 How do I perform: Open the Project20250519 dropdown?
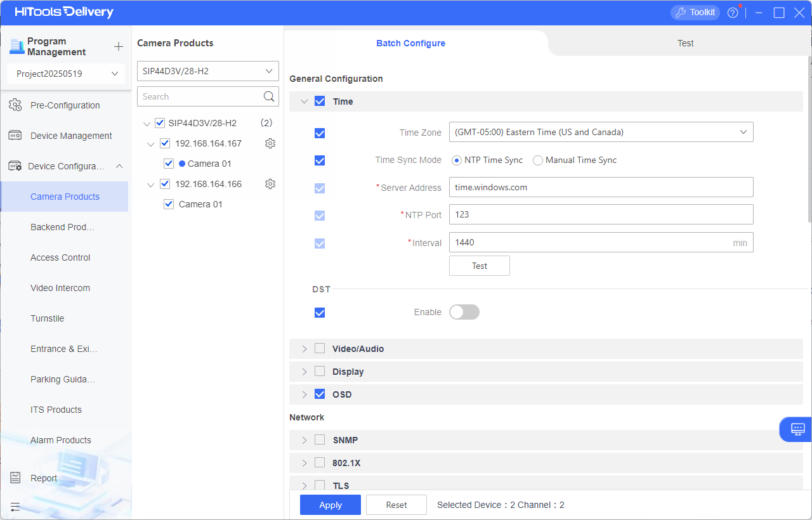coord(66,74)
